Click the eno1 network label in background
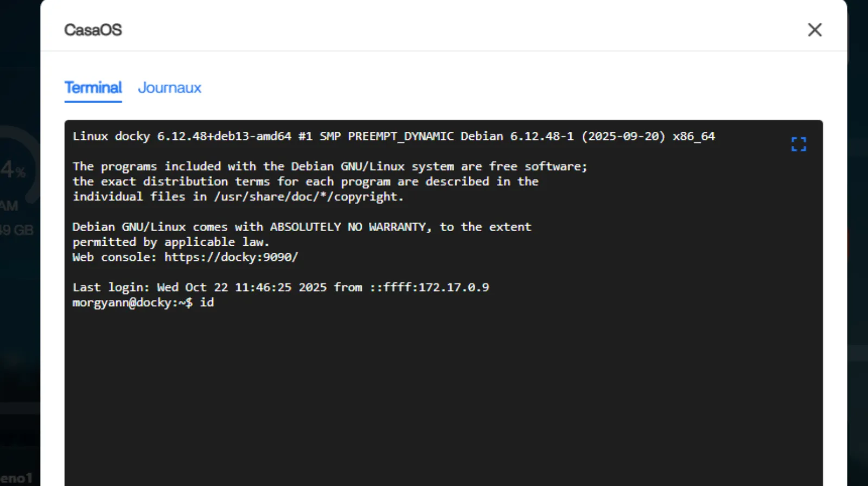 coord(16,478)
